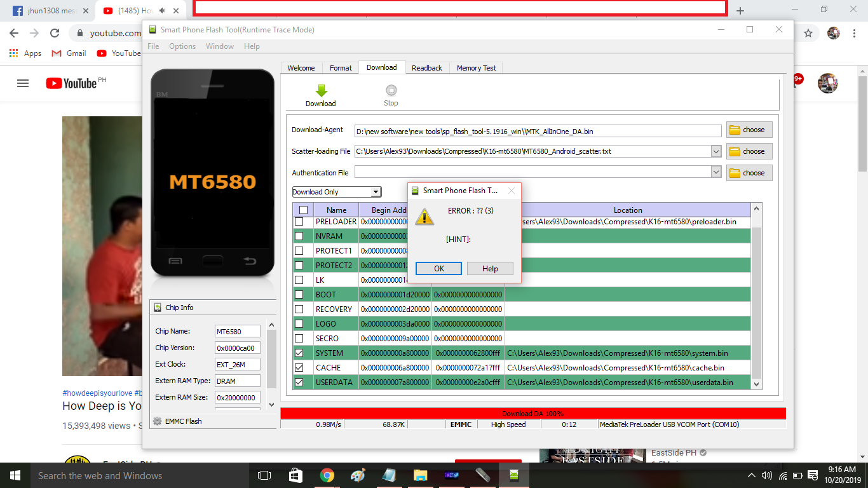This screenshot has width=868, height=488.
Task: Open Task View on the taskbar
Action: pyautogui.click(x=264, y=475)
